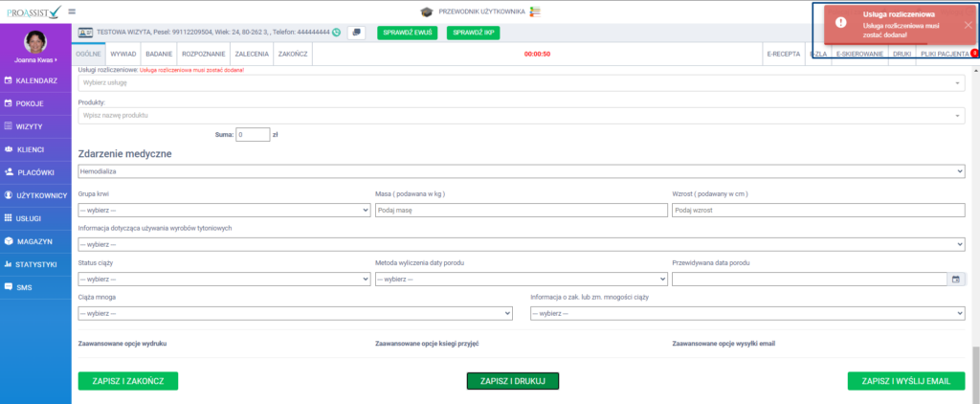This screenshot has height=404, width=980.
Task: Click the patient ID card icon
Action: (x=84, y=32)
